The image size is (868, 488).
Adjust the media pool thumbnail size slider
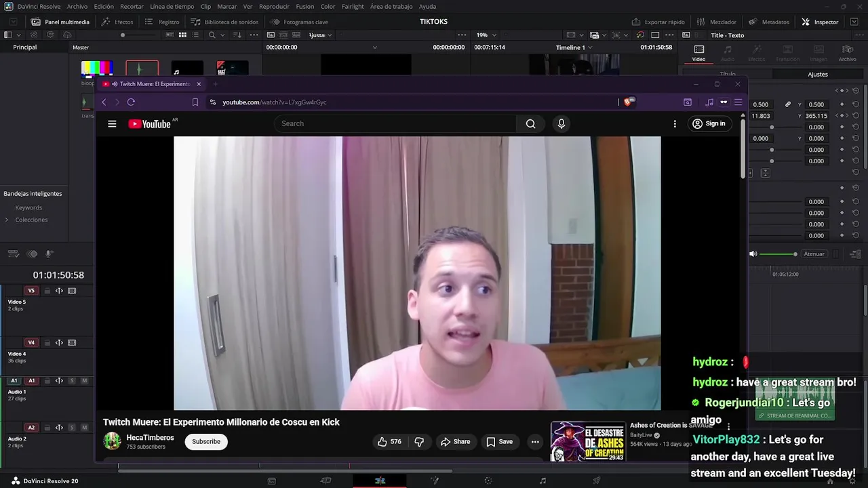click(x=140, y=35)
